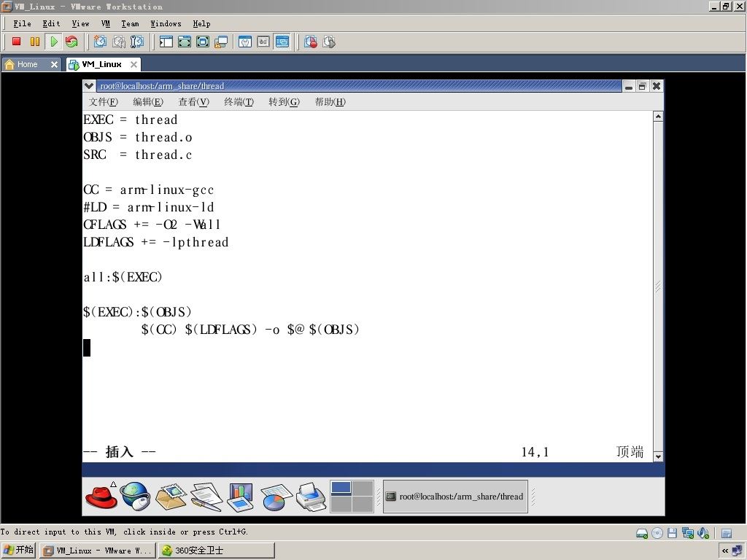Screen dimensions: 747x560
Task: Click the sound device status icon
Action: click(x=703, y=533)
